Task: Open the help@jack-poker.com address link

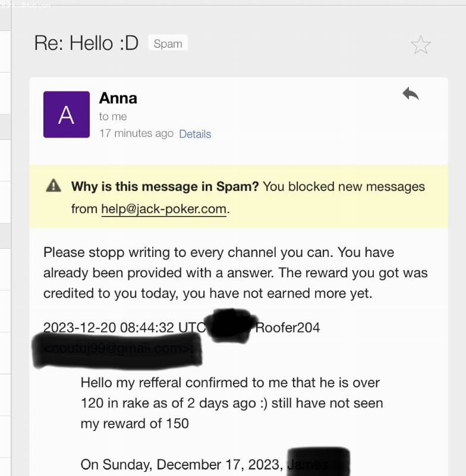Action: click(x=163, y=209)
